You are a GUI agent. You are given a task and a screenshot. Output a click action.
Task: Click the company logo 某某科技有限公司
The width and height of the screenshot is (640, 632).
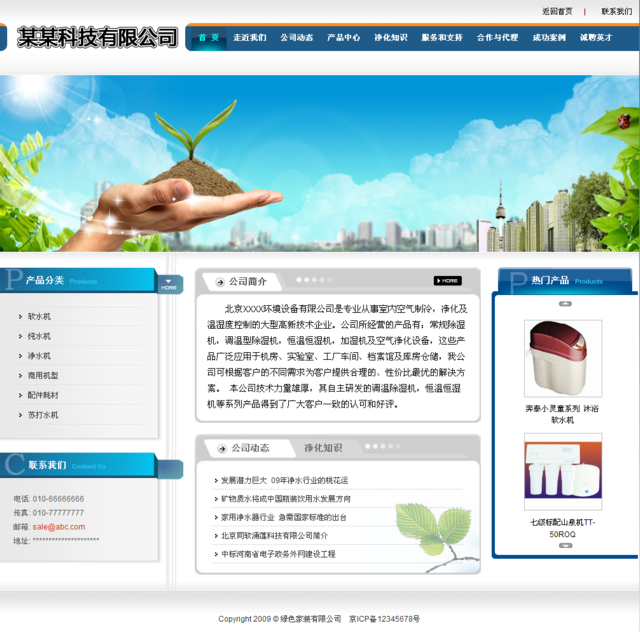pyautogui.click(x=97, y=38)
